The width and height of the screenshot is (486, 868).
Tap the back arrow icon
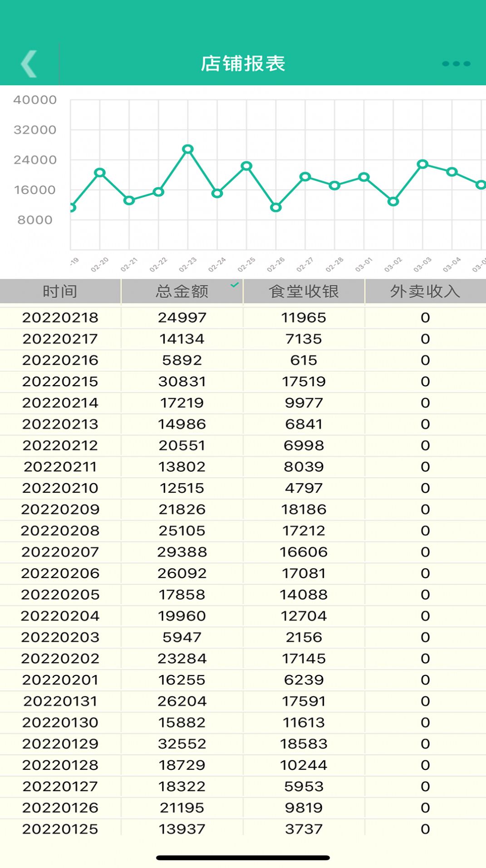pyautogui.click(x=29, y=64)
